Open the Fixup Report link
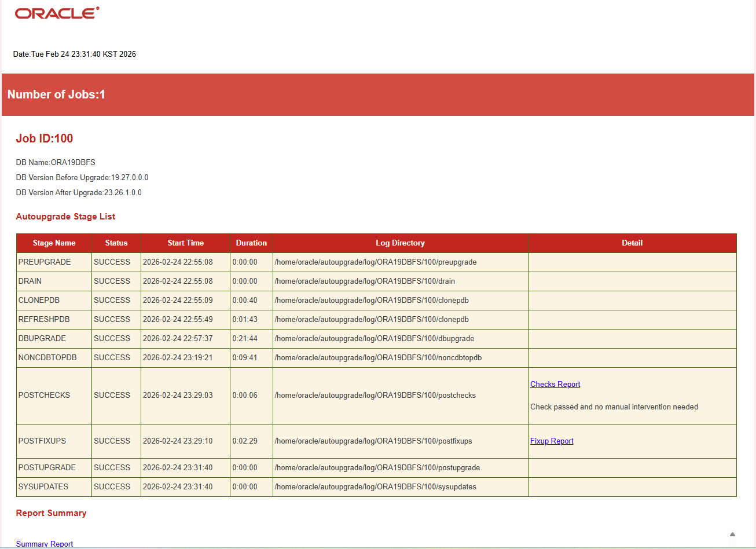This screenshot has height=549, width=756. pyautogui.click(x=552, y=441)
